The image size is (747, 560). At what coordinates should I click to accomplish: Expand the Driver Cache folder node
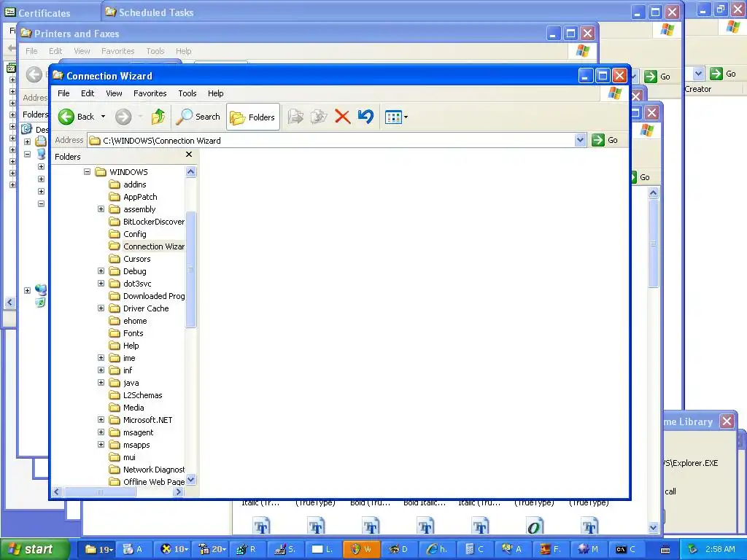pyautogui.click(x=101, y=308)
